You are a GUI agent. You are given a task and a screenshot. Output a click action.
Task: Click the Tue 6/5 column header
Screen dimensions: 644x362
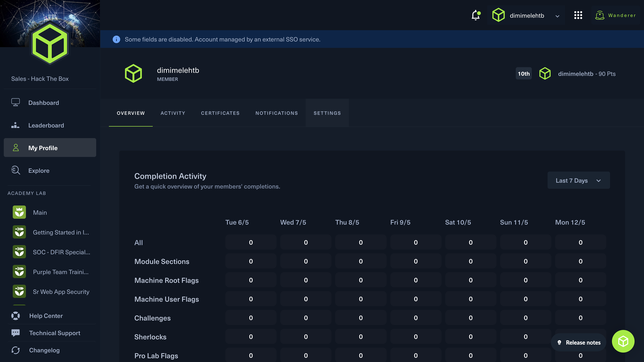click(237, 222)
